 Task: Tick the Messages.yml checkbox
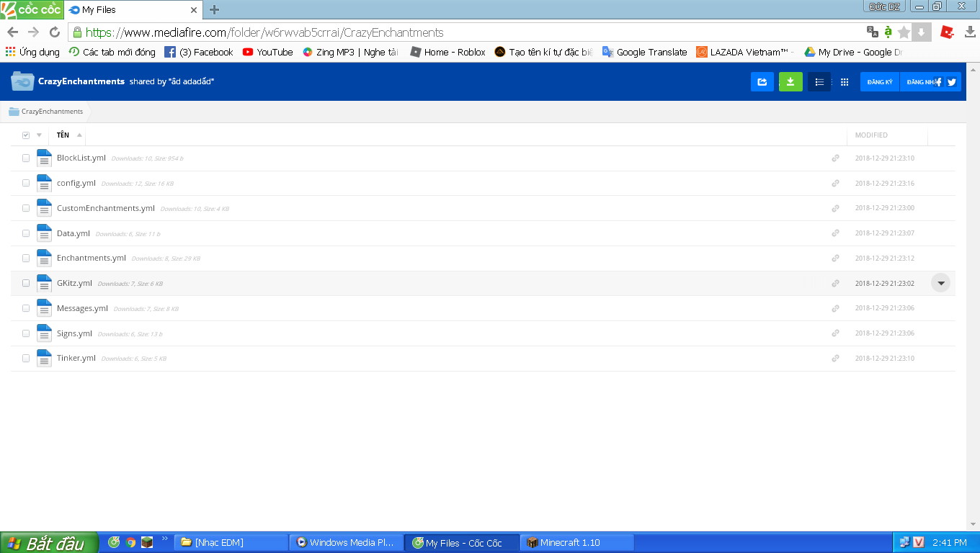(x=26, y=308)
